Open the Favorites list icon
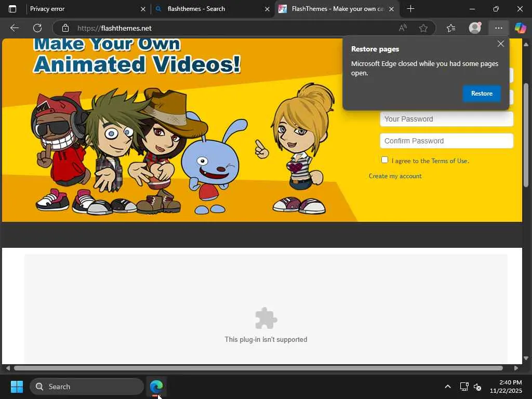 pyautogui.click(x=451, y=28)
